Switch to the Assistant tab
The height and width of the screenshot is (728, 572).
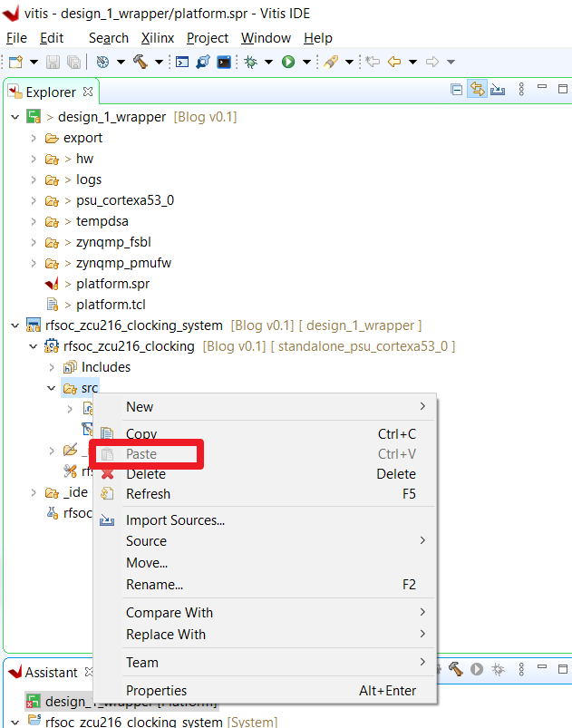pyautogui.click(x=51, y=673)
